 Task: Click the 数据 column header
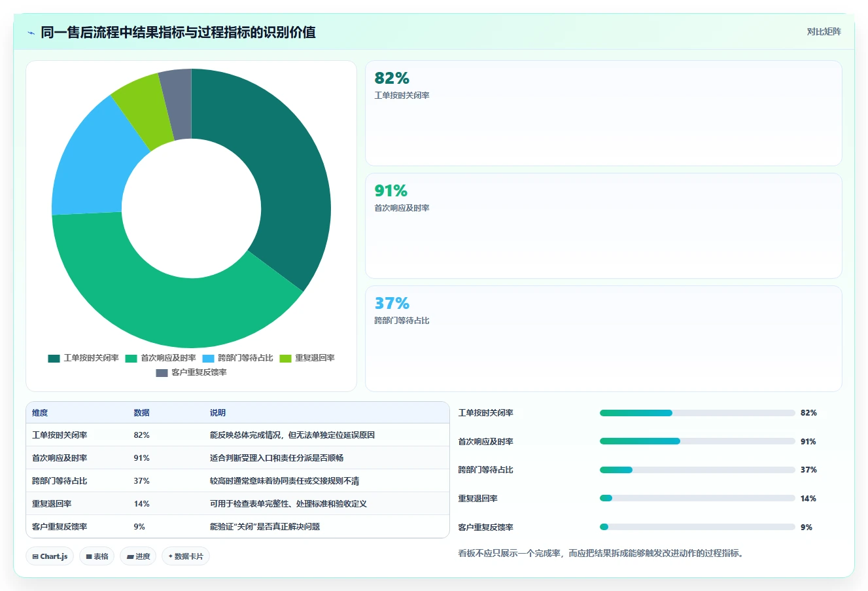tap(141, 413)
